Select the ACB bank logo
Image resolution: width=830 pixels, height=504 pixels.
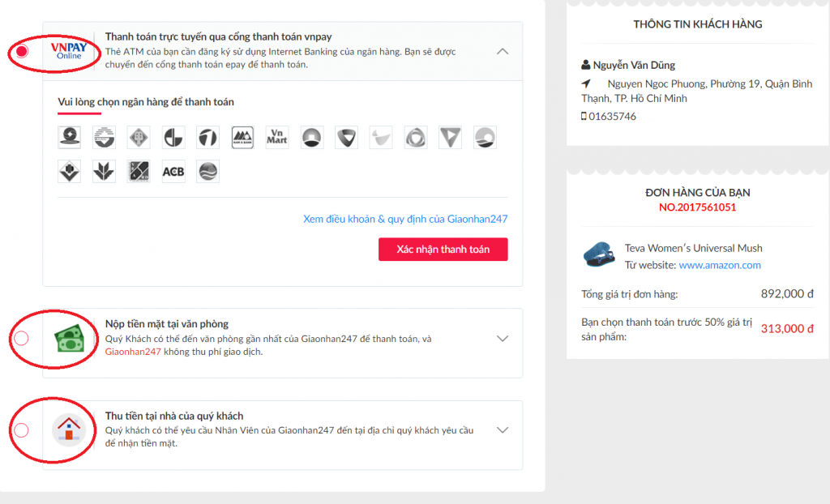(x=173, y=172)
